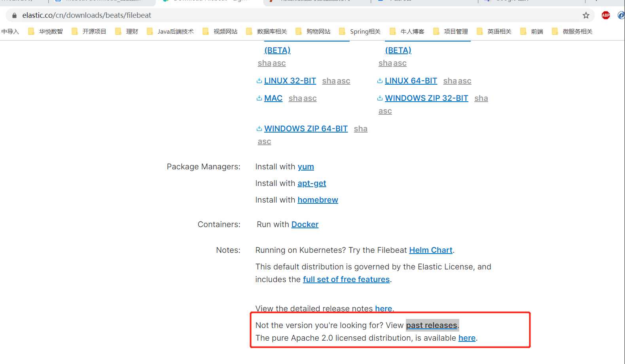Open sha checksum for LINUX 32-BIT

[x=329, y=81]
